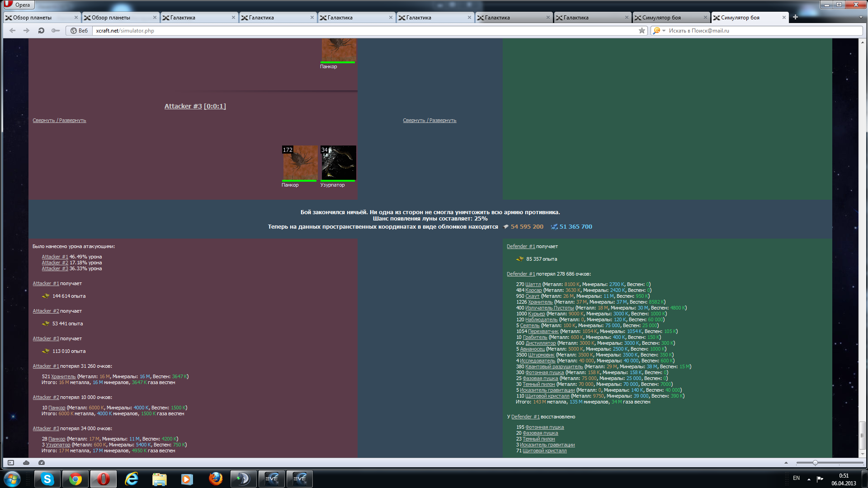The width and height of the screenshot is (868, 488).
Task: Toggle the Opera Turbo icon in status bar
Action: (42, 463)
